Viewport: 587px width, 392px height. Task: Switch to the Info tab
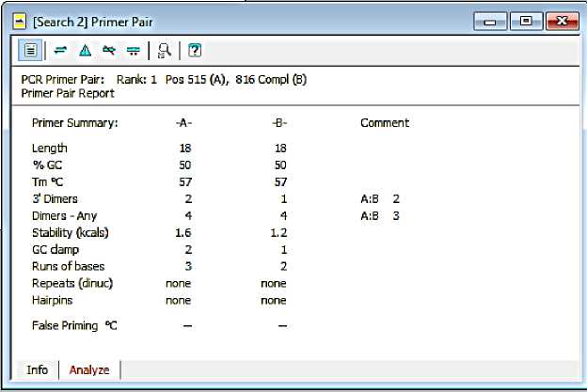pos(38,369)
